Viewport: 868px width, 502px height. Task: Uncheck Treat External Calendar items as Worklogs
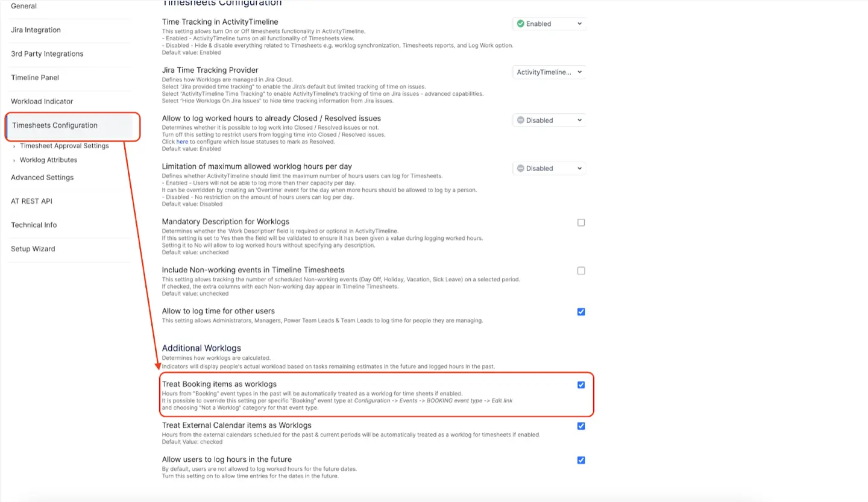580,425
